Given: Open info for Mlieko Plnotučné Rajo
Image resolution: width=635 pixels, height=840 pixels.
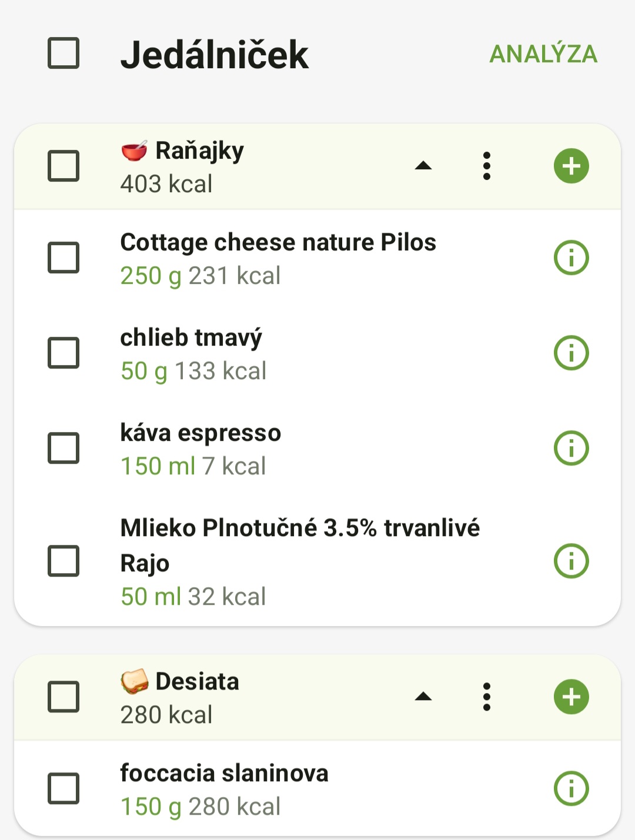Looking at the screenshot, I should point(571,561).
